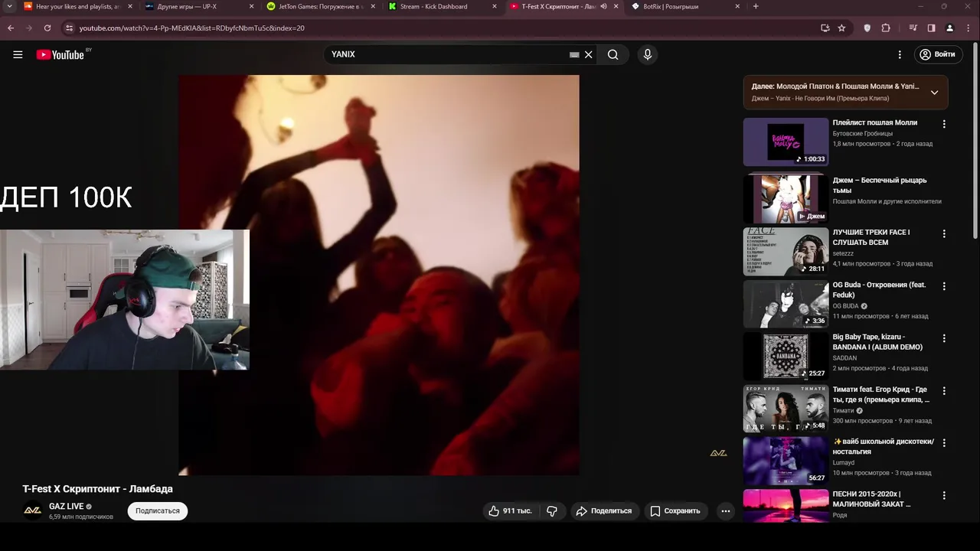Click the video player area

[x=379, y=275]
